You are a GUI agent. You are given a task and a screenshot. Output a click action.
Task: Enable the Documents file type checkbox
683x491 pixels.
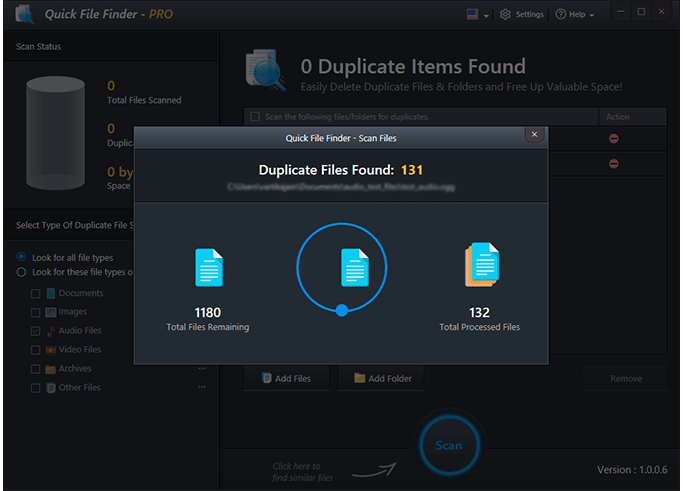coord(36,294)
